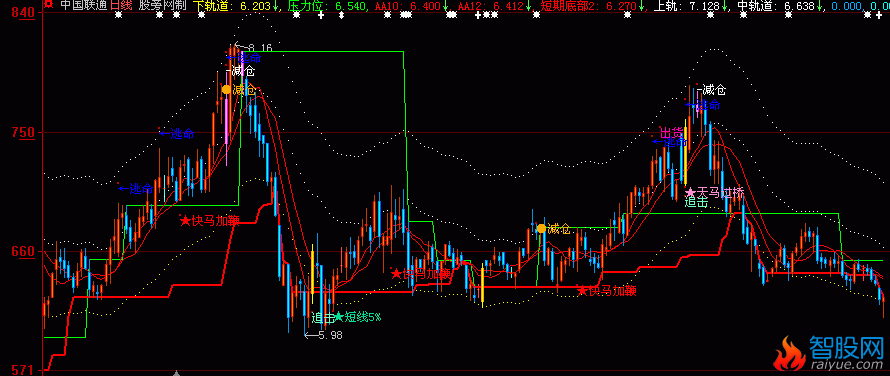Click the orange 减仓 dot on green line
The width and height of the screenshot is (890, 376).
coord(541,228)
